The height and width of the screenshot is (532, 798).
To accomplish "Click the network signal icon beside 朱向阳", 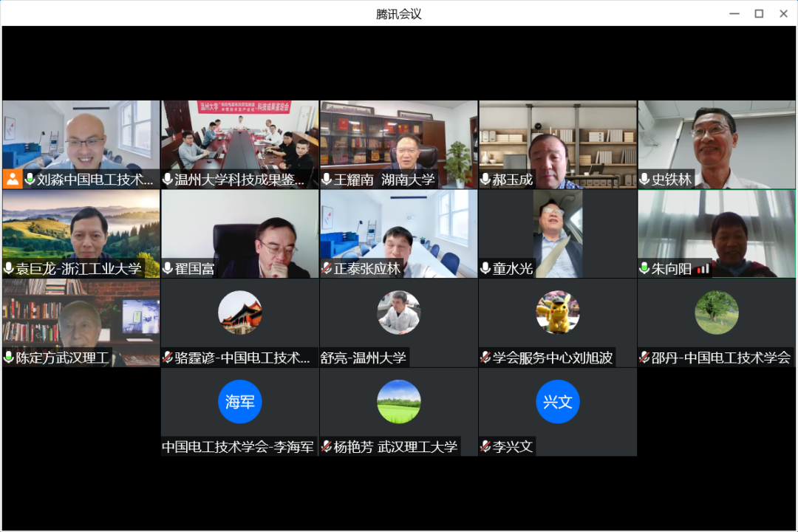I will 703,269.
